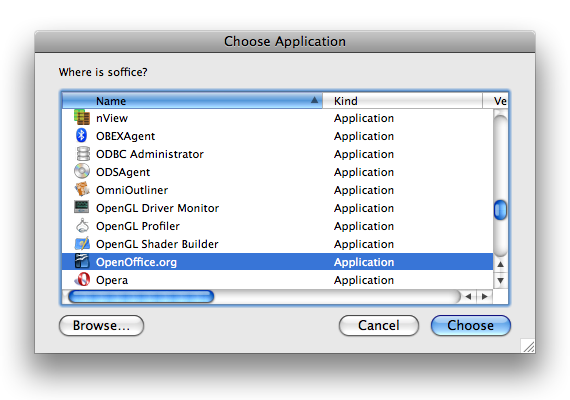Click the OpenGL Driver Monitor icon
570x400 pixels.
tap(81, 207)
